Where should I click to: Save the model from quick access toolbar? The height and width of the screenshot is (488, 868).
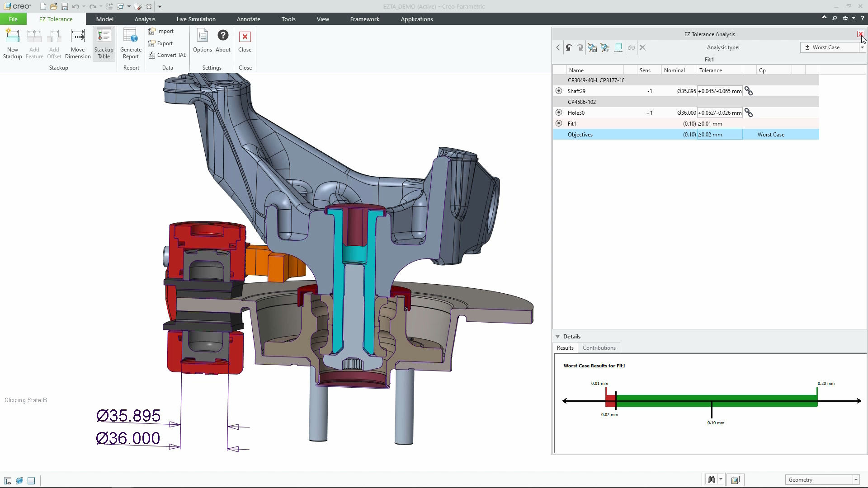(x=65, y=6)
